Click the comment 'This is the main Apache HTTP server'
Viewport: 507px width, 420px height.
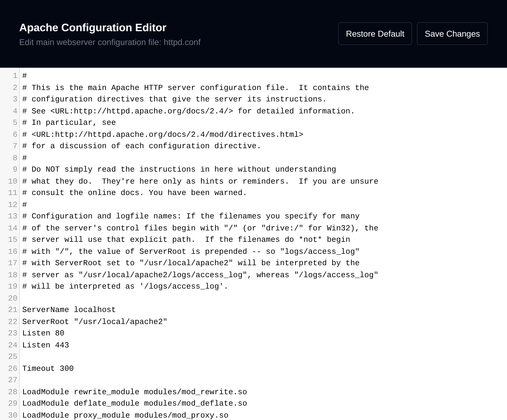click(196, 88)
